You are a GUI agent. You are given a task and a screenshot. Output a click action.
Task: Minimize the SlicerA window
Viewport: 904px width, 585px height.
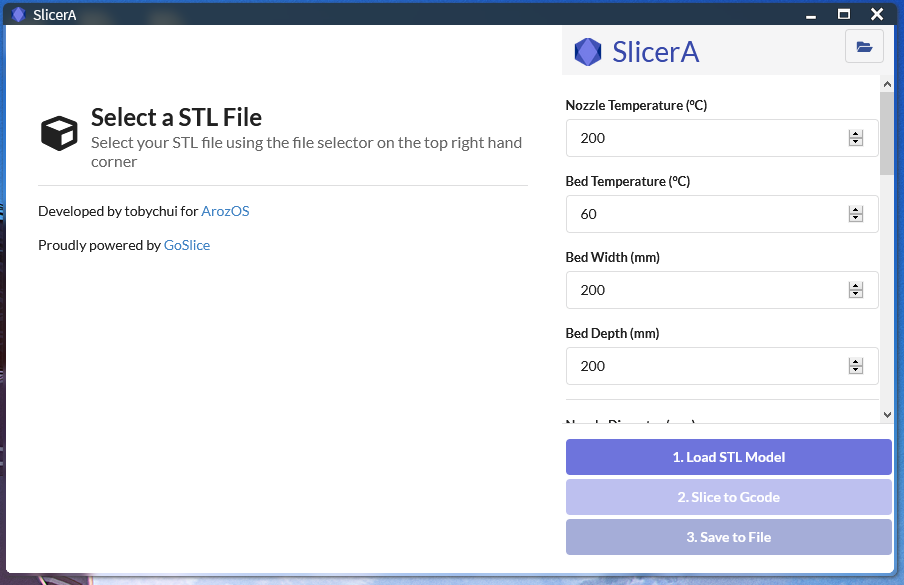coord(811,15)
